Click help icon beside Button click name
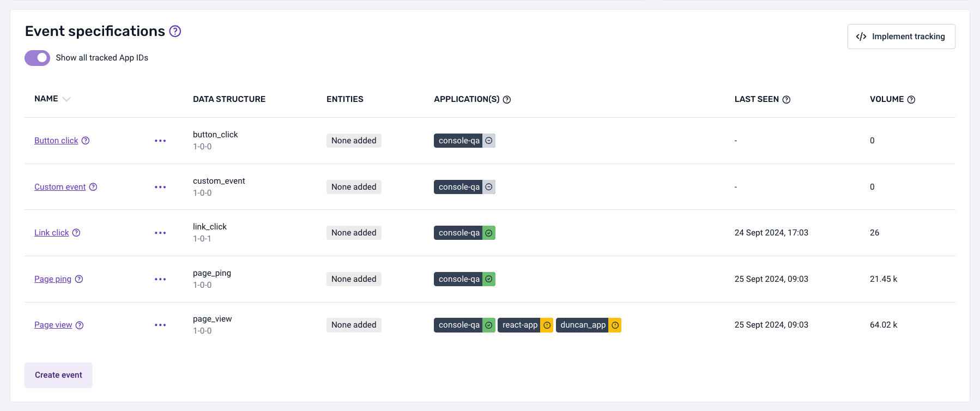980x411 pixels. [x=86, y=141]
